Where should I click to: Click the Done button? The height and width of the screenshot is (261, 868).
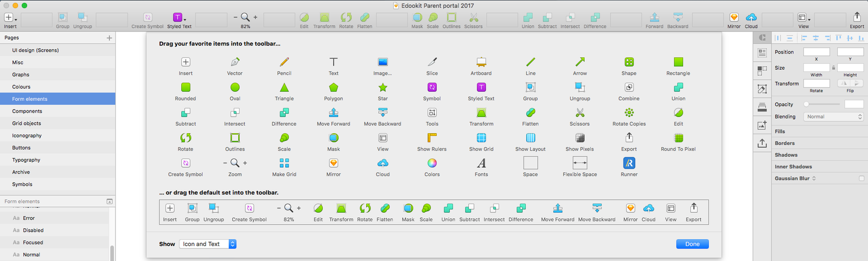[692, 244]
